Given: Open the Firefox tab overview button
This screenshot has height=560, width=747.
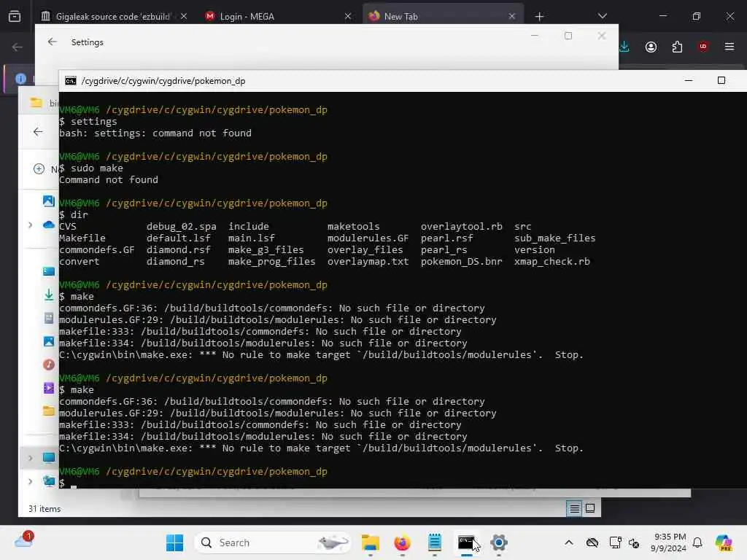Looking at the screenshot, I should pos(15,16).
